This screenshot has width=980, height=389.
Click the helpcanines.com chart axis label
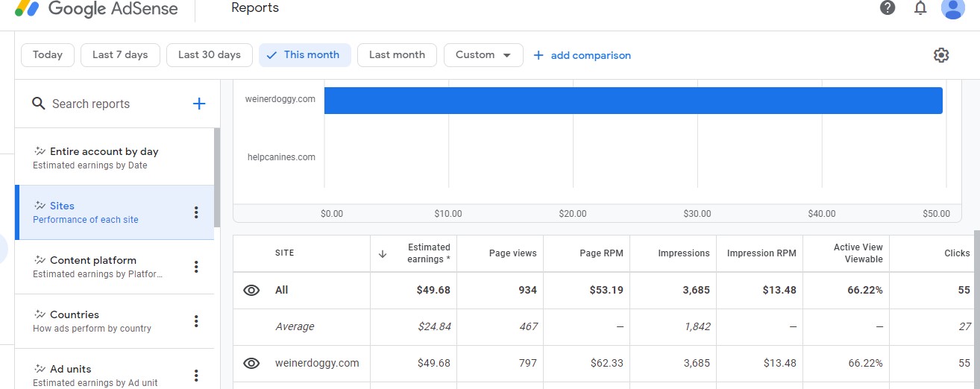[281, 157]
